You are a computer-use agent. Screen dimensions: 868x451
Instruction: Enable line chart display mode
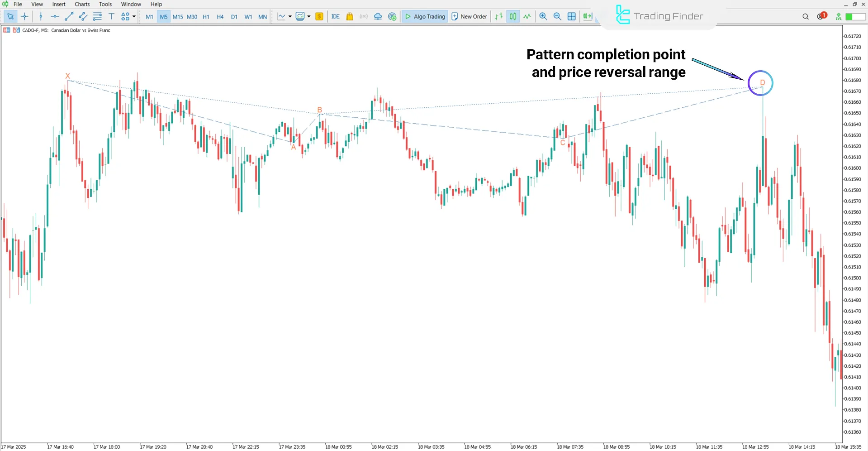(526, 16)
